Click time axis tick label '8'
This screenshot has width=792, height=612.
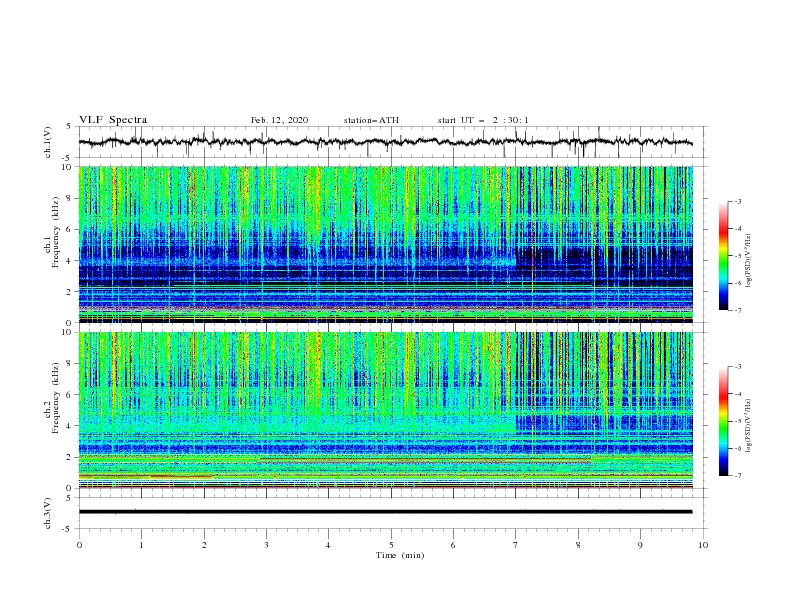pyautogui.click(x=578, y=545)
